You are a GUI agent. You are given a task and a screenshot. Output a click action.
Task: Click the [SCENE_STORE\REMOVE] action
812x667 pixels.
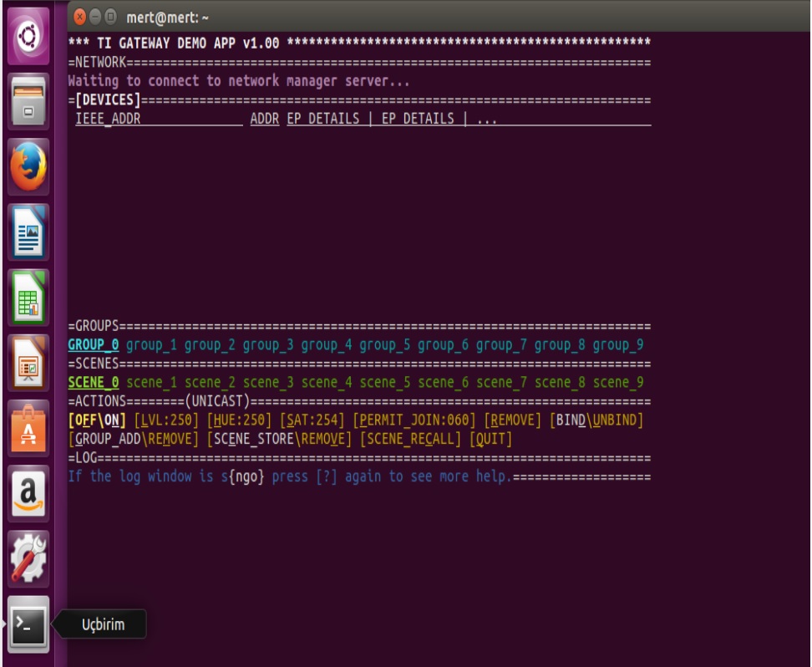(x=279, y=439)
